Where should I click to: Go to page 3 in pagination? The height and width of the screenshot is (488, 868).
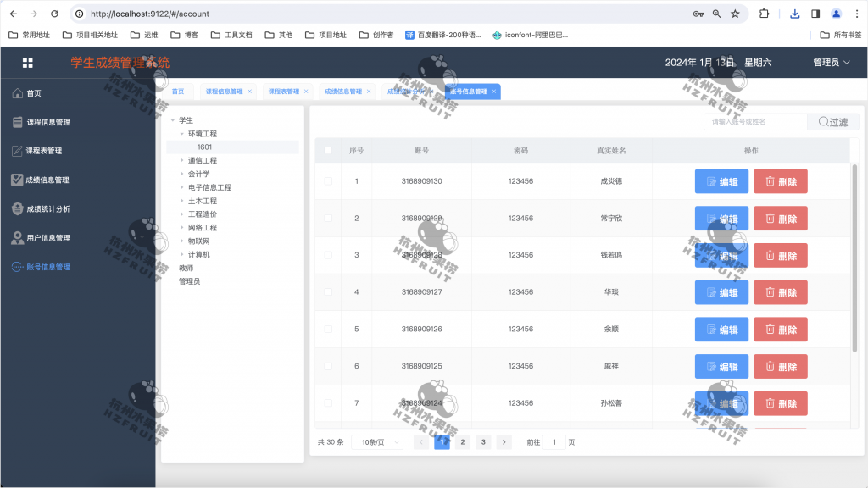coord(483,441)
